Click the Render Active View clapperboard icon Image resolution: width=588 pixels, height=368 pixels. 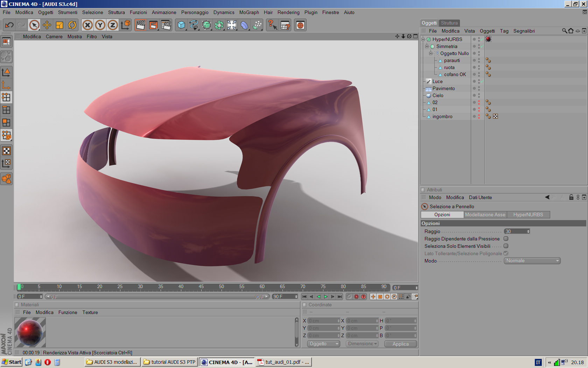coord(140,25)
